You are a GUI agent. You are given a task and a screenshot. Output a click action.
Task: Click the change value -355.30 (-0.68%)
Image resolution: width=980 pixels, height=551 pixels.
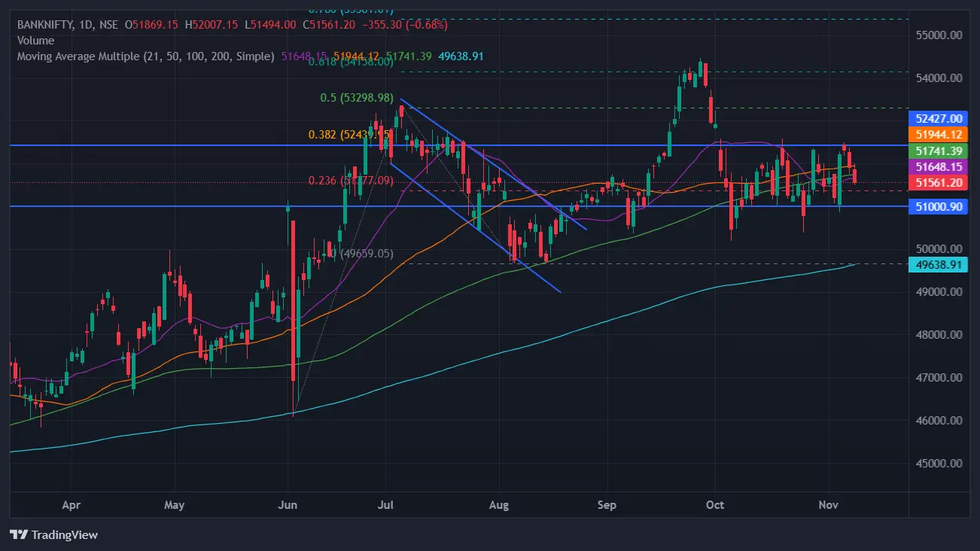click(x=405, y=25)
